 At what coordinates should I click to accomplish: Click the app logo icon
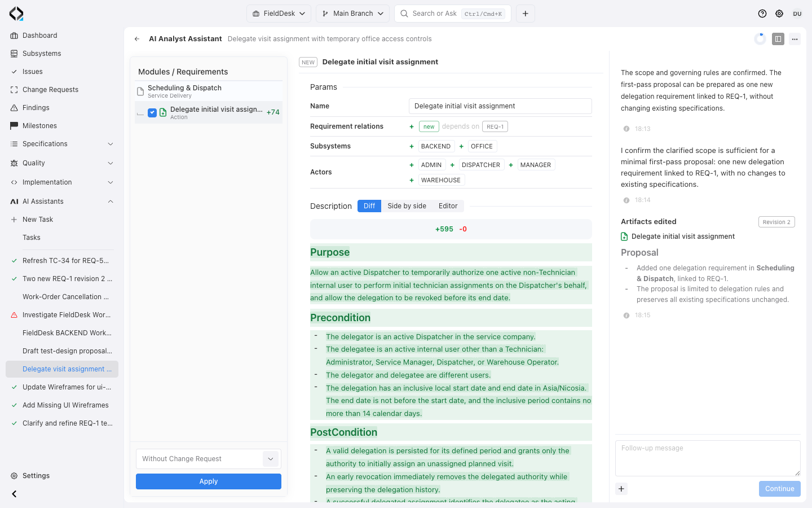click(x=16, y=14)
